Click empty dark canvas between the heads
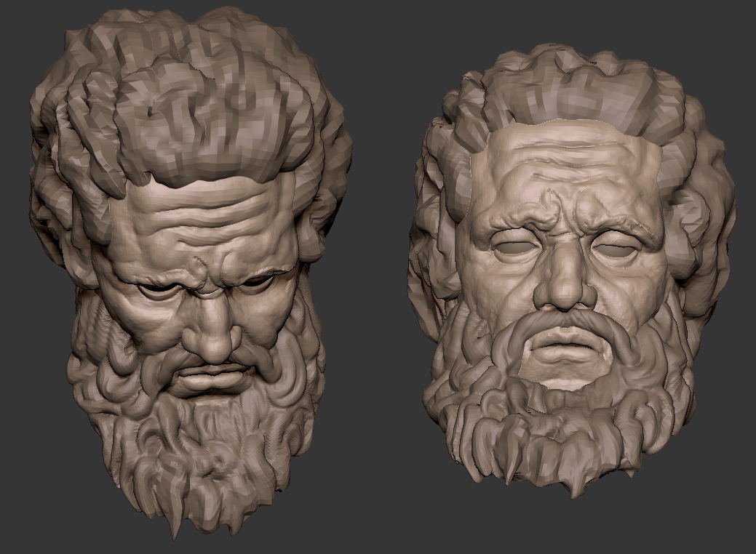The image size is (756, 554). click(378, 291)
